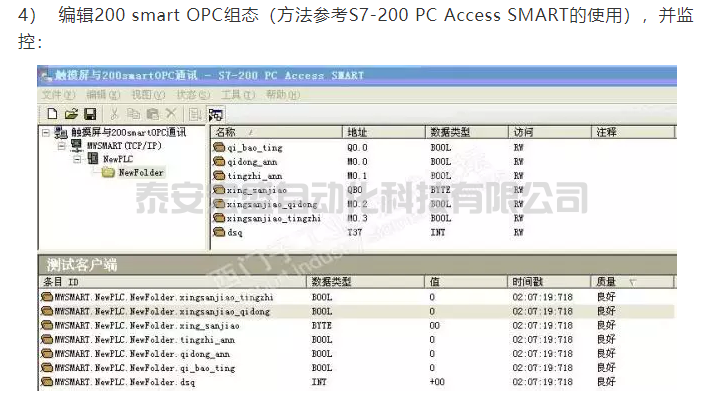Collapse the NewPLC tree node
The image size is (720, 397).
tap(78, 159)
